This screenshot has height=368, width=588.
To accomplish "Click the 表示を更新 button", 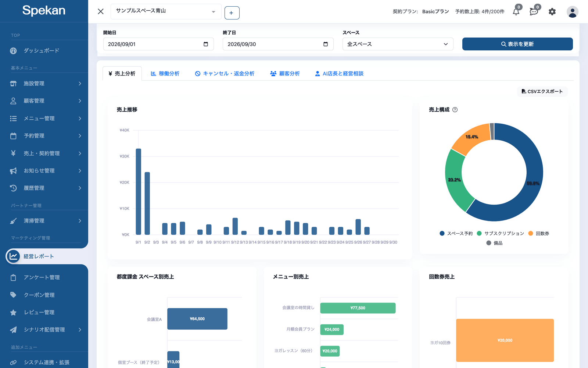I will [517, 44].
